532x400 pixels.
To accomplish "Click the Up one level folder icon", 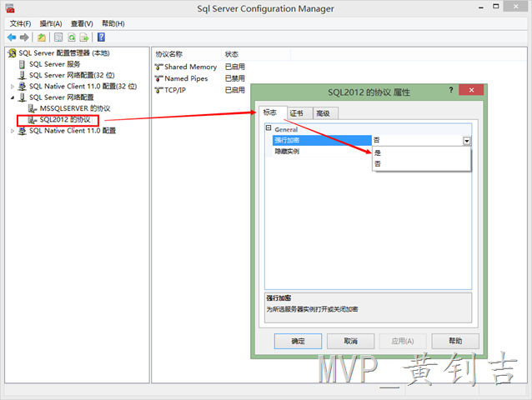I will point(42,37).
